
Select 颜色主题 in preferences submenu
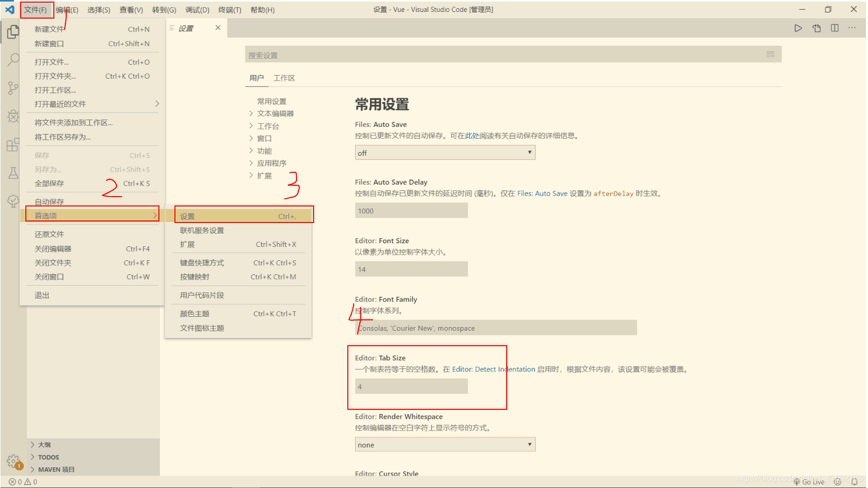coord(238,314)
